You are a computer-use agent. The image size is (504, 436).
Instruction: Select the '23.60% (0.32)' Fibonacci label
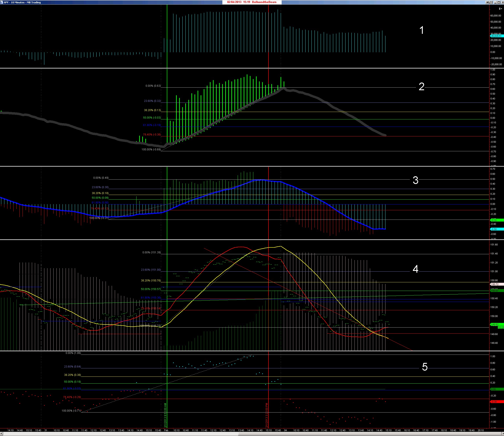click(x=152, y=101)
